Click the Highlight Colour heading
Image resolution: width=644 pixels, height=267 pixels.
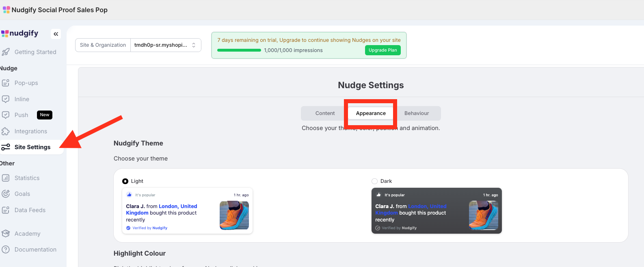140,254
